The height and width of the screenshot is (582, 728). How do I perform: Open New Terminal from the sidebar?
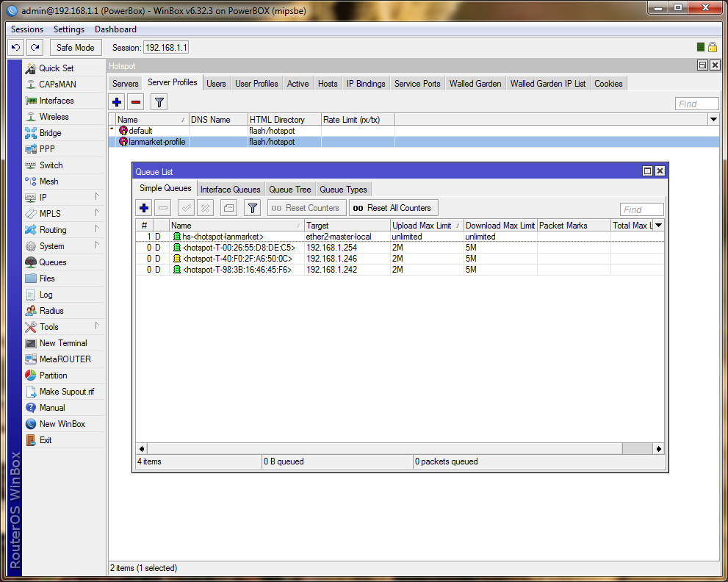click(x=62, y=343)
